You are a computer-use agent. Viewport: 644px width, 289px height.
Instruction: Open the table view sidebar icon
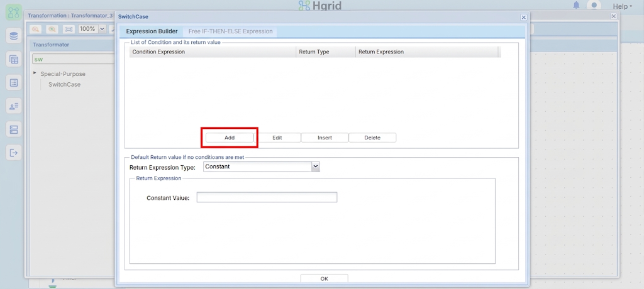(14, 60)
